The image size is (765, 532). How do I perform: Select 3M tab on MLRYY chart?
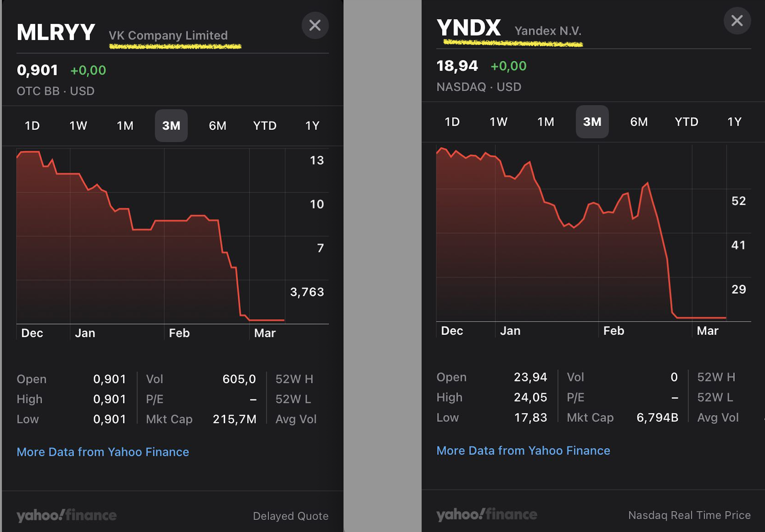click(x=171, y=126)
